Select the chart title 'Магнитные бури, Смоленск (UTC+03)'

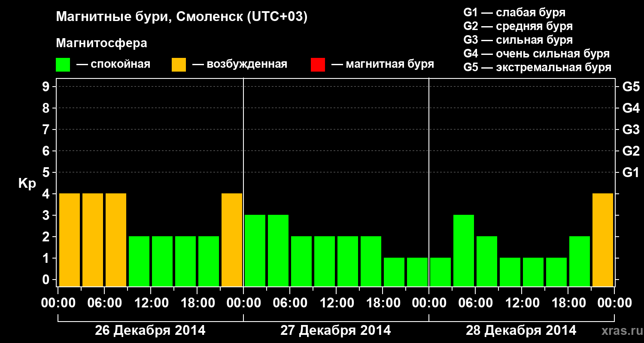click(x=182, y=17)
